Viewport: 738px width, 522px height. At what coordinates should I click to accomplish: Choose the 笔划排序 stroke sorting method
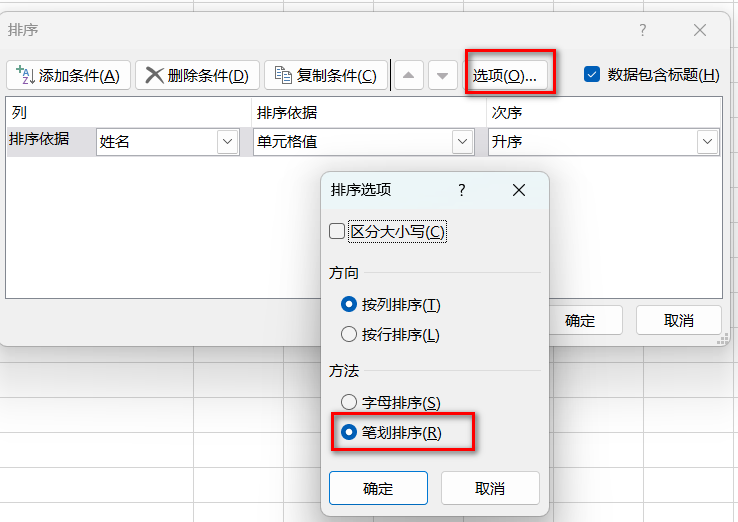(x=349, y=432)
